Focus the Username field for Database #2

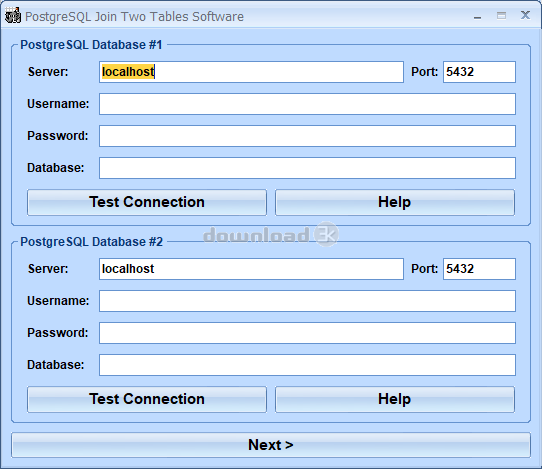[307, 301]
